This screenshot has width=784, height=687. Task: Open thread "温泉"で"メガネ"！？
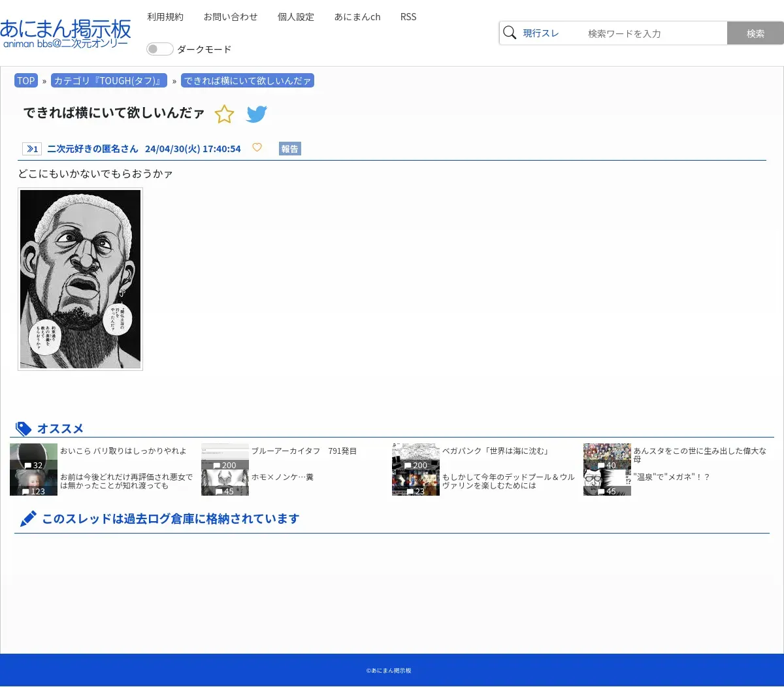[x=672, y=477]
